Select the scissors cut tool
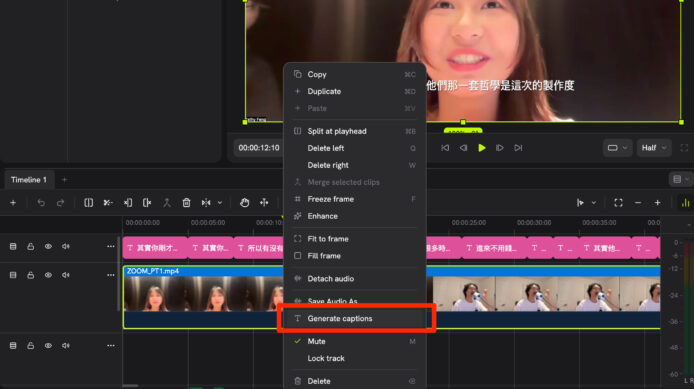Viewport: 694px width, 389px height. [x=108, y=203]
